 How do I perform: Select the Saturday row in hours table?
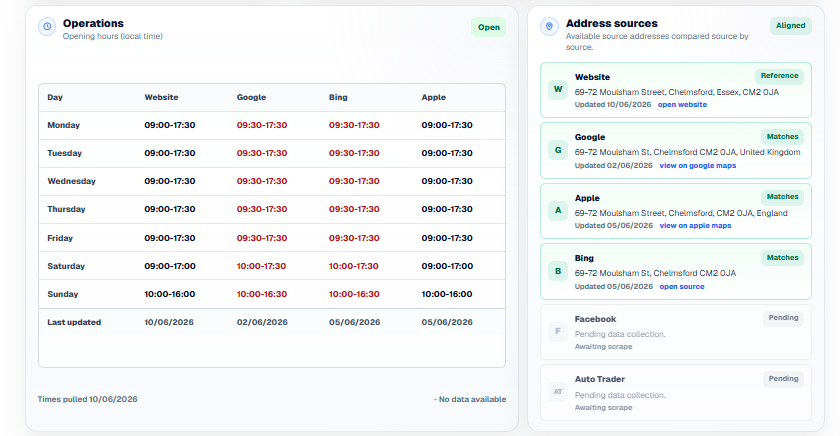pyautogui.click(x=272, y=266)
